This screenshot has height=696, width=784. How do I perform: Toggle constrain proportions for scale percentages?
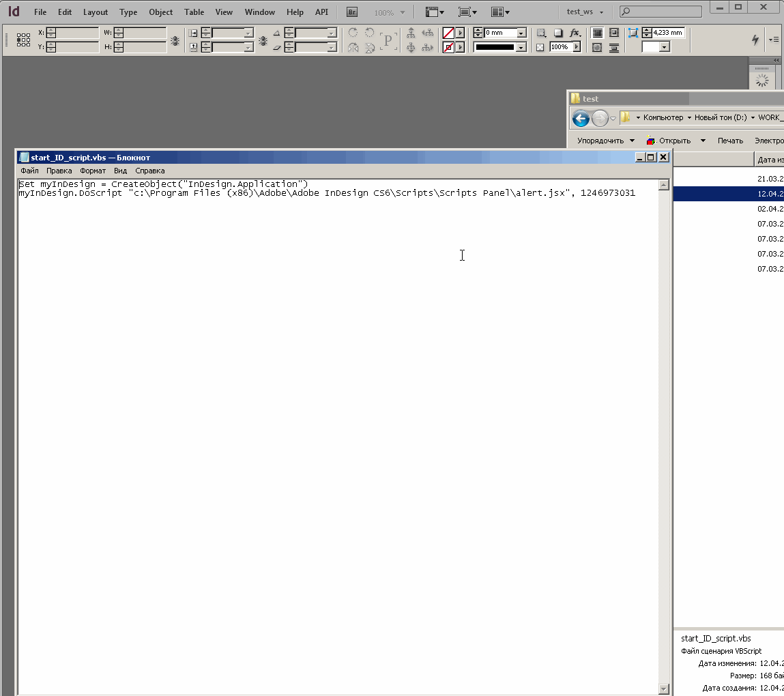pyautogui.click(x=263, y=41)
